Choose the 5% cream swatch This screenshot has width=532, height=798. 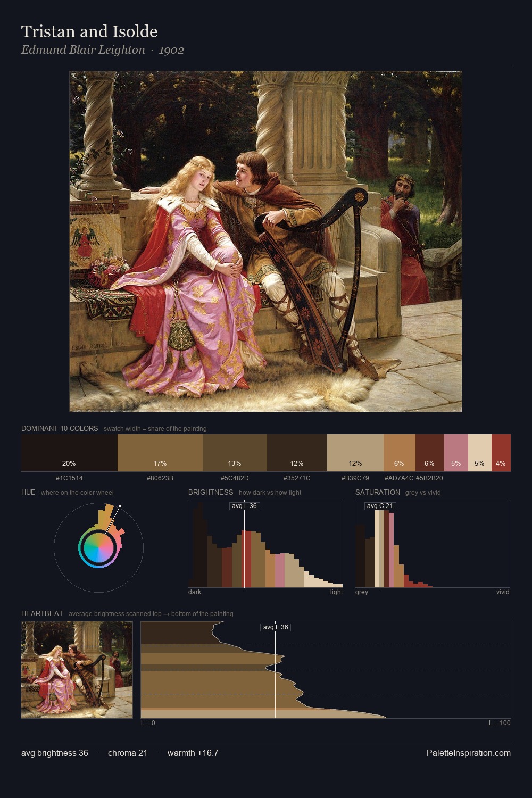point(480,453)
